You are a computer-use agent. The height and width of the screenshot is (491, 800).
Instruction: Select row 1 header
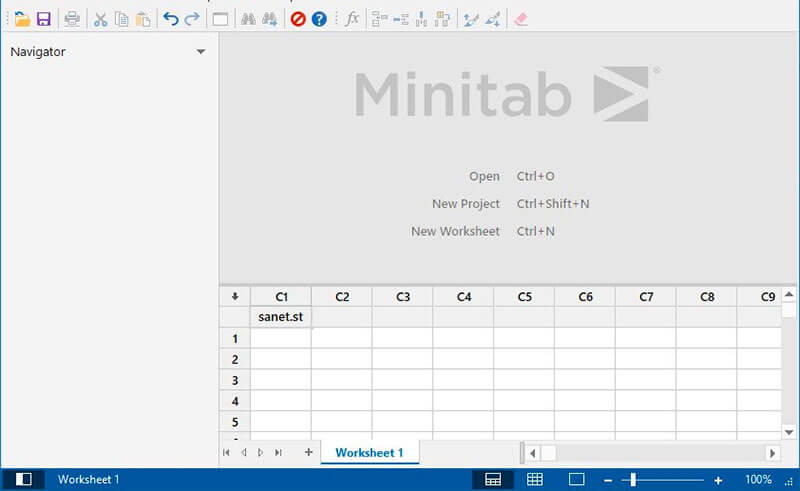(235, 338)
